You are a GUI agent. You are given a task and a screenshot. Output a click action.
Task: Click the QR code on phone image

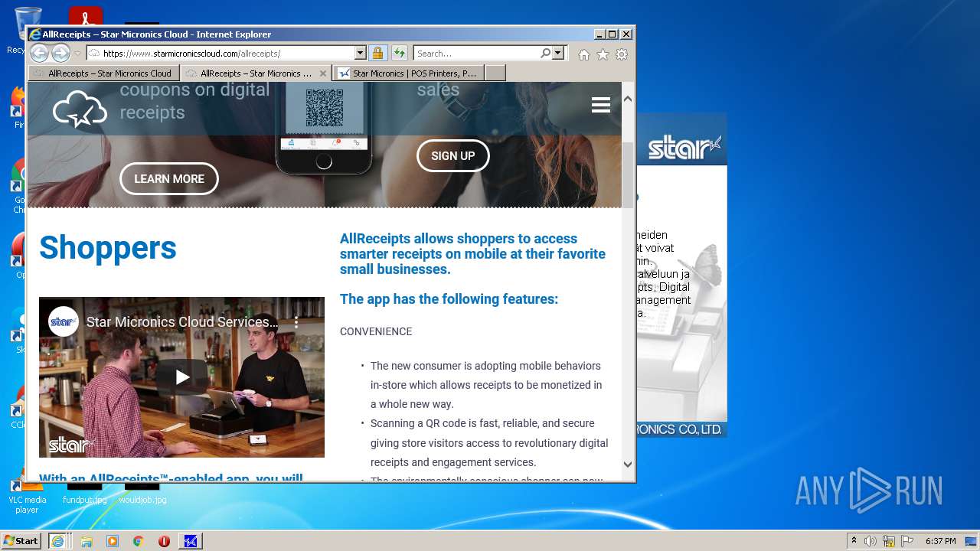tap(325, 108)
